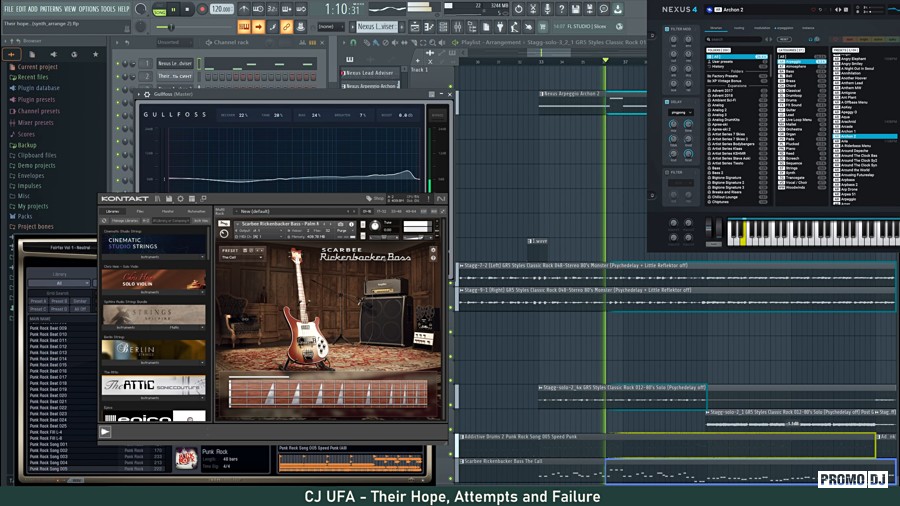Image resolution: width=900 pixels, height=506 pixels.
Task: Select Archon 2 in Nexus presets list
Action: coord(848,136)
